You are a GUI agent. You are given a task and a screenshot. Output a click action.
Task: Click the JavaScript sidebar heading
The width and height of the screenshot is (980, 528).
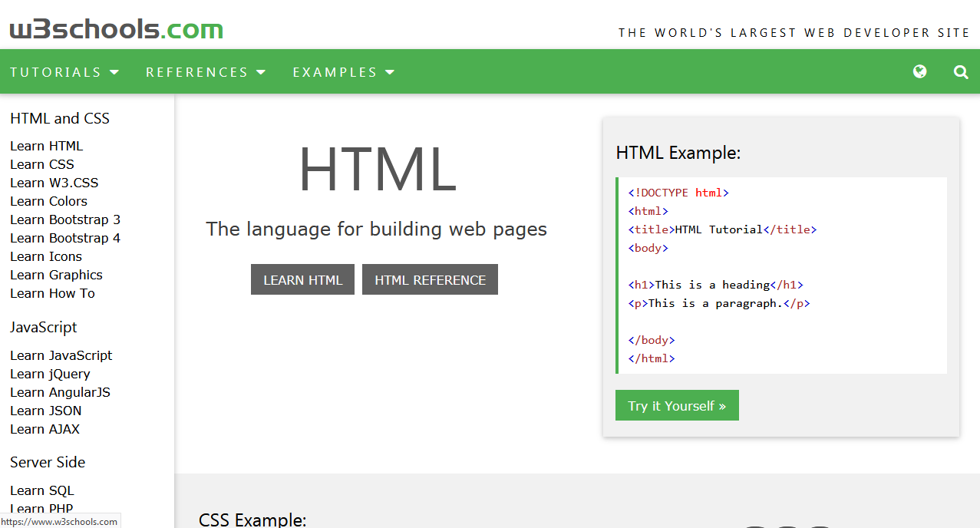[x=44, y=327]
